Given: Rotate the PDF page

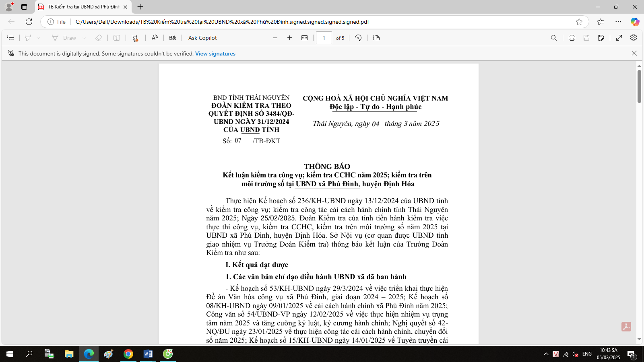Looking at the screenshot, I should 358,38.
